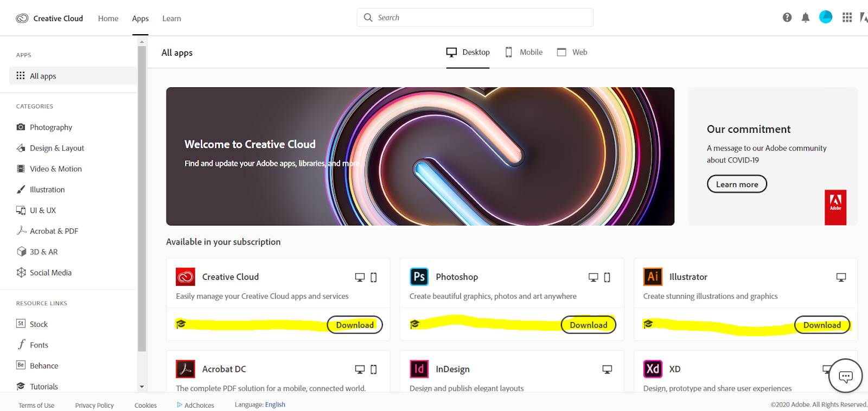Screen dimensions: 868x411
Task: Download Photoshop
Action: (x=589, y=325)
